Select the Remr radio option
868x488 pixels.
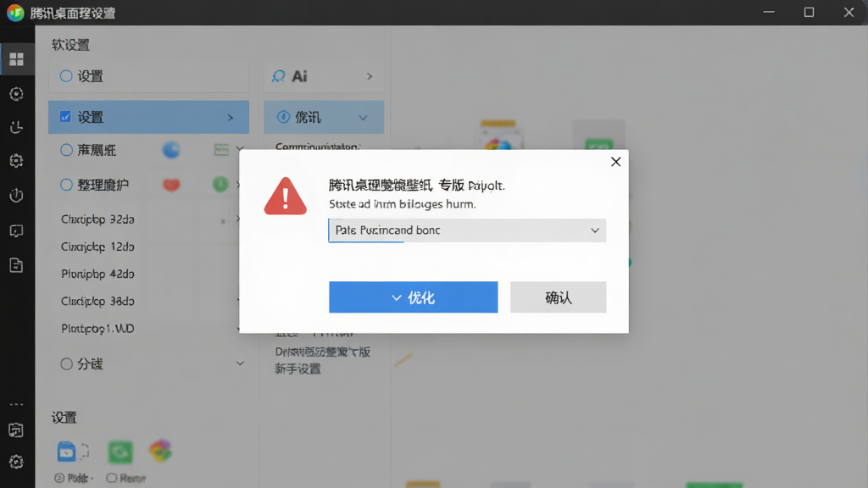click(111, 478)
